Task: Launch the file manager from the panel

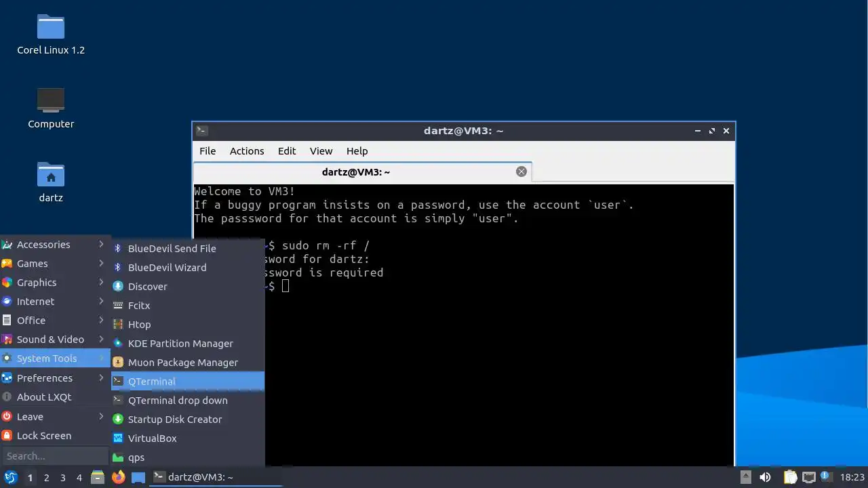Action: [98, 477]
